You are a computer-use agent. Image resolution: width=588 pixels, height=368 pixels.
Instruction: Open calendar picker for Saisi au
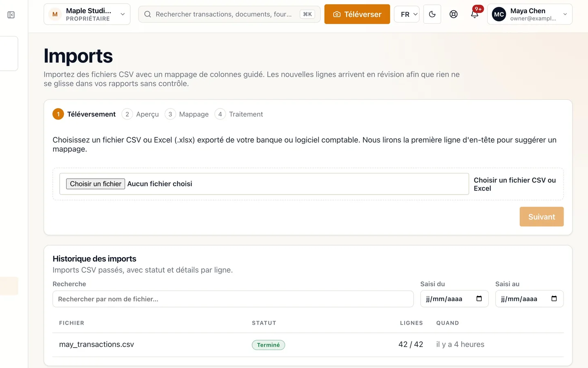coord(554,299)
